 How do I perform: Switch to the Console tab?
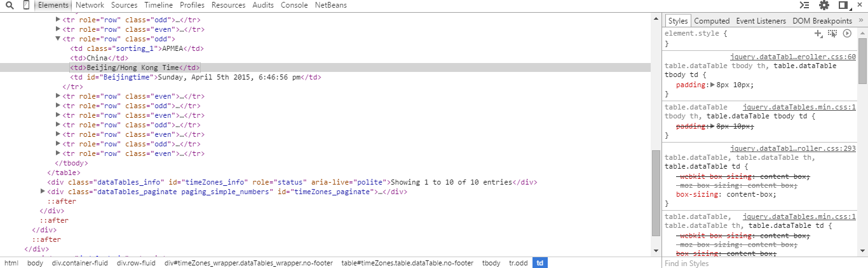[x=294, y=5]
